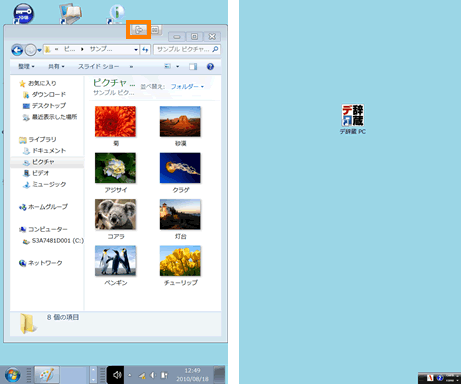Show hidden toolbar commands via double chevron

(x=131, y=67)
